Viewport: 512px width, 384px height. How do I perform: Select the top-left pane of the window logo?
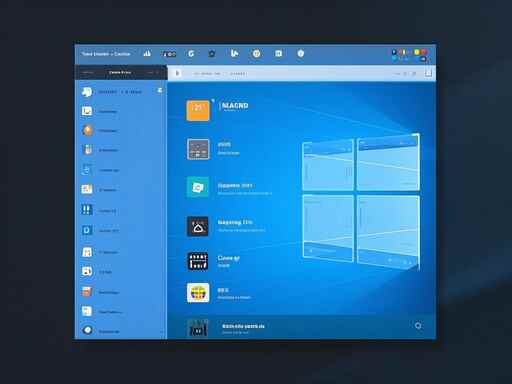(x=328, y=166)
